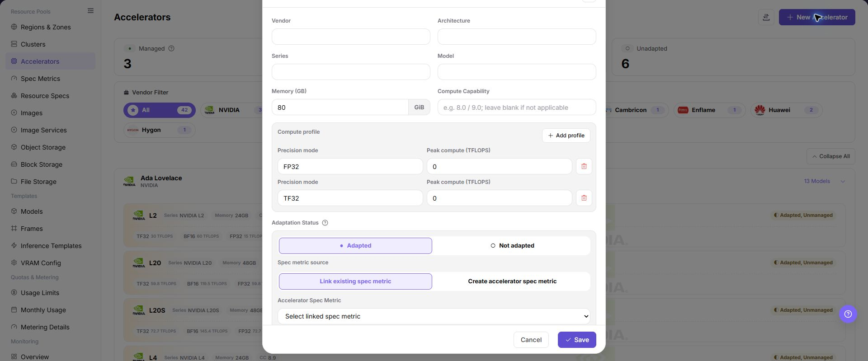Image resolution: width=868 pixels, height=361 pixels.
Task: Choose Link existing spec metric
Action: [x=355, y=281]
